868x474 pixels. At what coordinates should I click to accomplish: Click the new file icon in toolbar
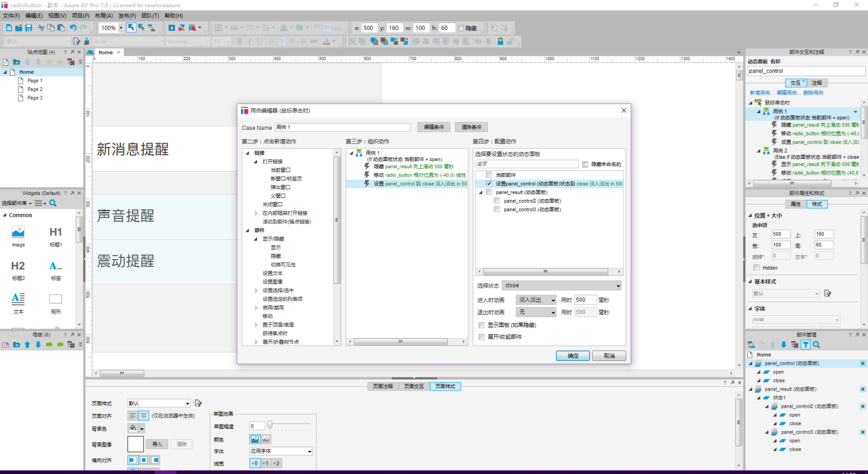coord(8,28)
